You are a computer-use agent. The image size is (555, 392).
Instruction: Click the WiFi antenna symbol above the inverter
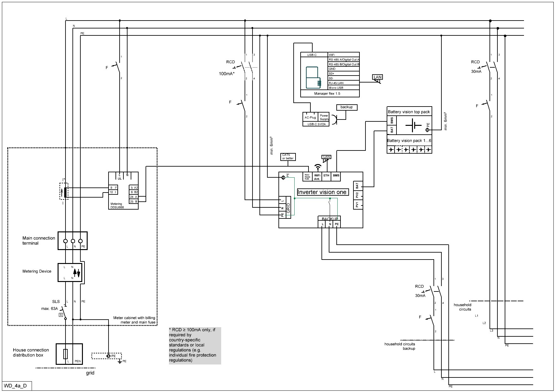318,167
